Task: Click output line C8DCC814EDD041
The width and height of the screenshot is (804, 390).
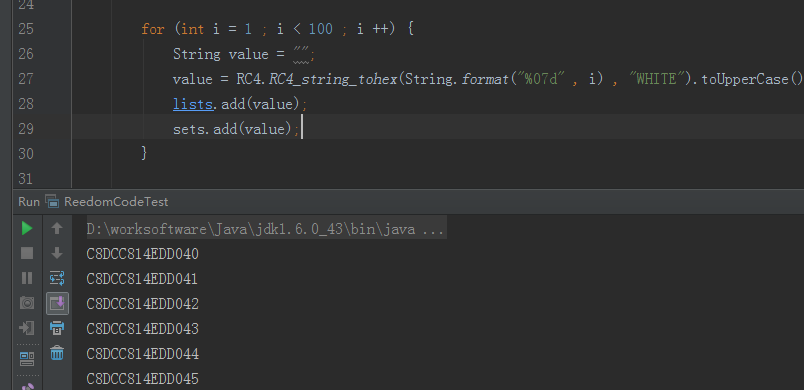Action: [142, 279]
